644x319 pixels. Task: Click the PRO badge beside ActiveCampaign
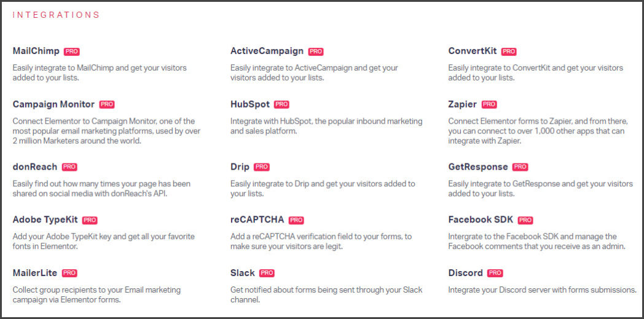[316, 52]
